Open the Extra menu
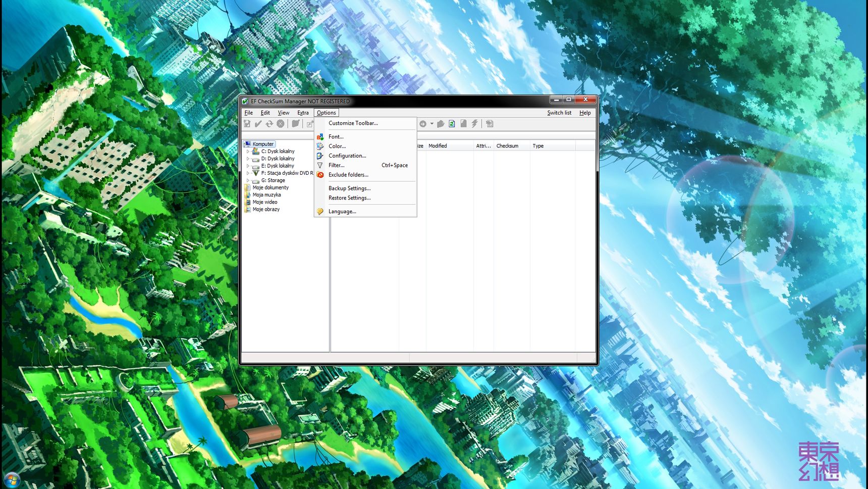 [x=303, y=113]
